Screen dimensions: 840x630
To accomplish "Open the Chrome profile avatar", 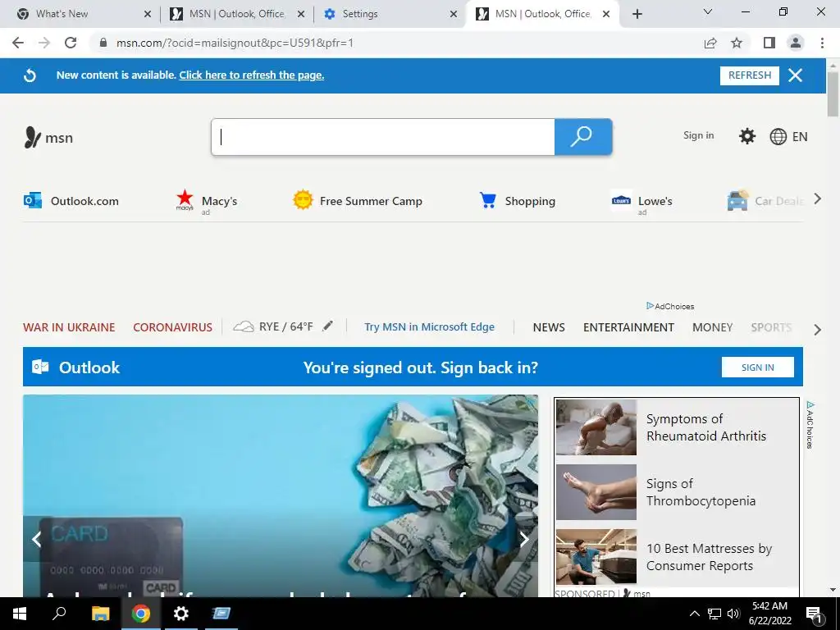I will click(x=796, y=43).
